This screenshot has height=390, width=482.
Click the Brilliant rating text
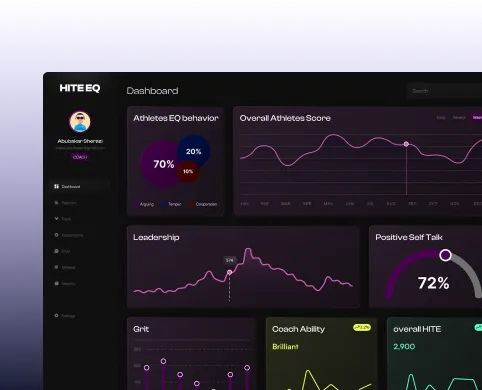[x=285, y=347]
